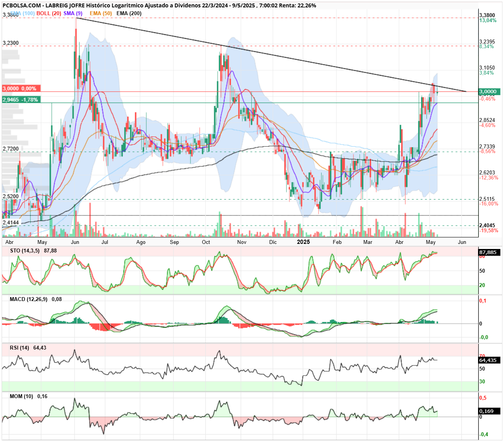Screen dimensions: 504x442
Task: Click the -12,36% percentage label
Action: tap(489, 177)
